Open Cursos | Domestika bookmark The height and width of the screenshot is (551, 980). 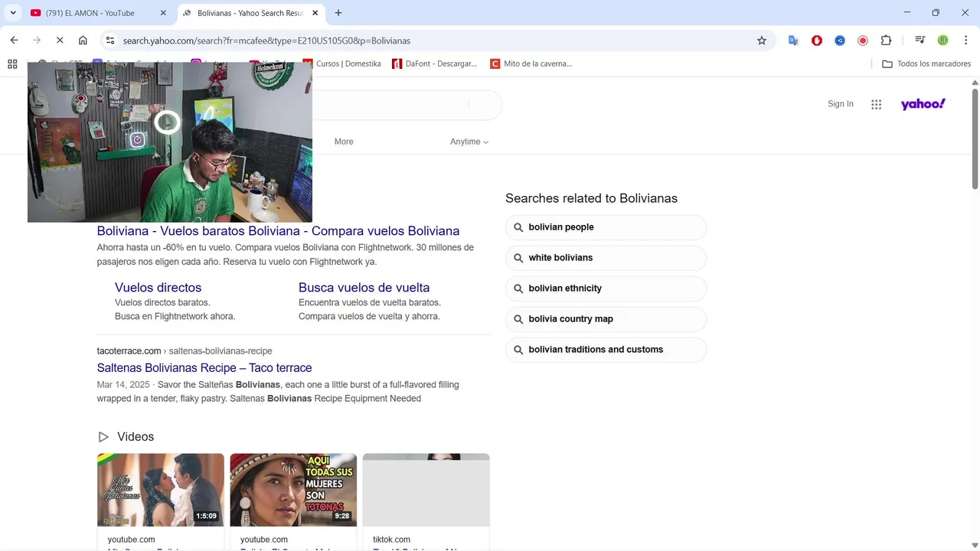(x=341, y=64)
